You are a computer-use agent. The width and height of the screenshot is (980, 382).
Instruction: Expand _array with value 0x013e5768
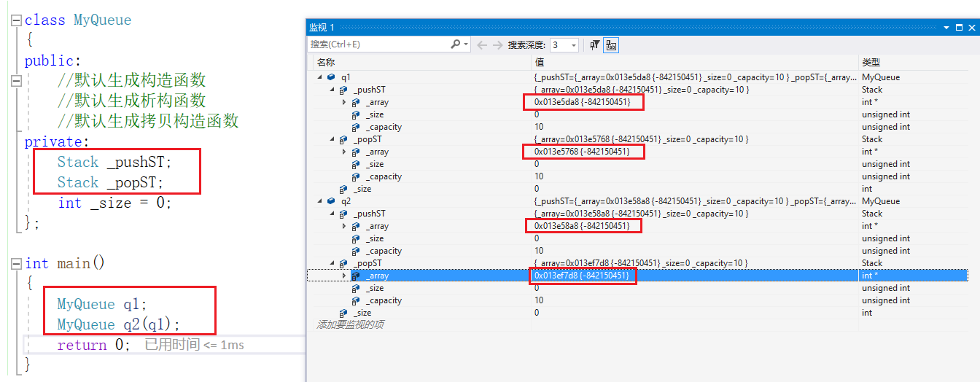344,152
